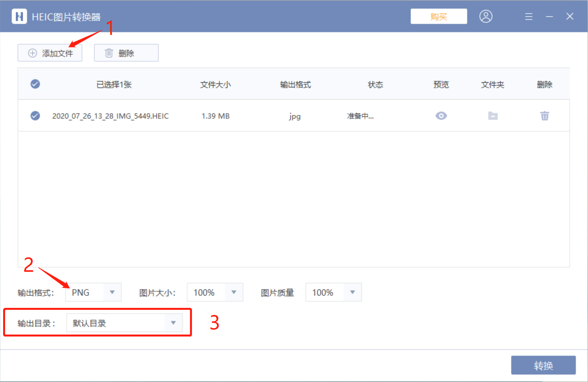Toggle the select-all checkbox in table header
Screen dimensions: 588x382
pyautogui.click(x=35, y=84)
